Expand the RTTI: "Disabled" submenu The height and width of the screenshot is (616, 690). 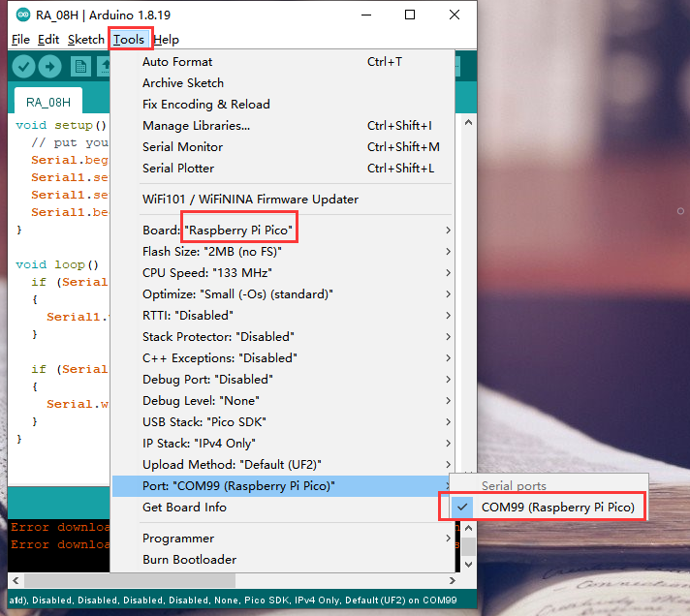click(283, 316)
